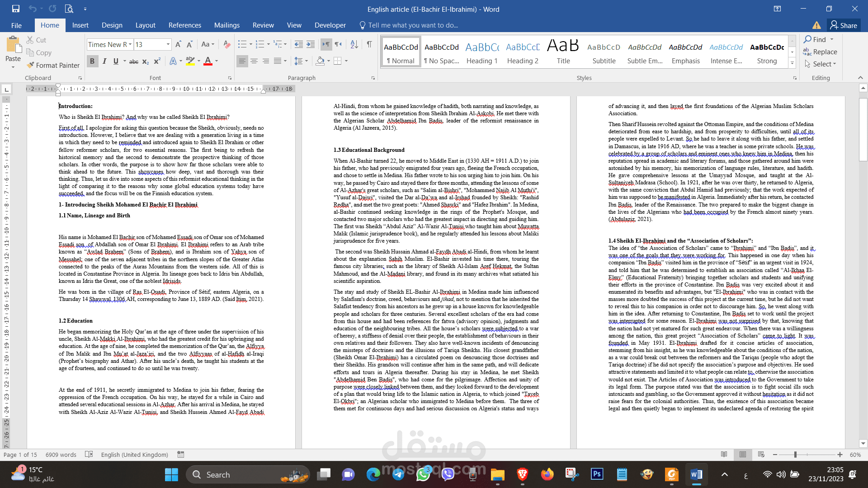This screenshot has height=488, width=868.
Task: Open Text Effects and Typography
Action: click(x=173, y=61)
